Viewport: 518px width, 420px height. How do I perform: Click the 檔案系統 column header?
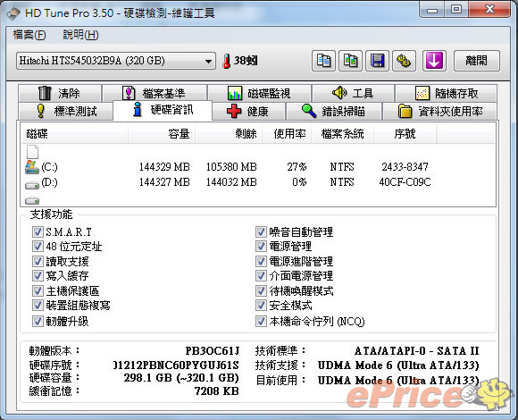click(x=342, y=134)
